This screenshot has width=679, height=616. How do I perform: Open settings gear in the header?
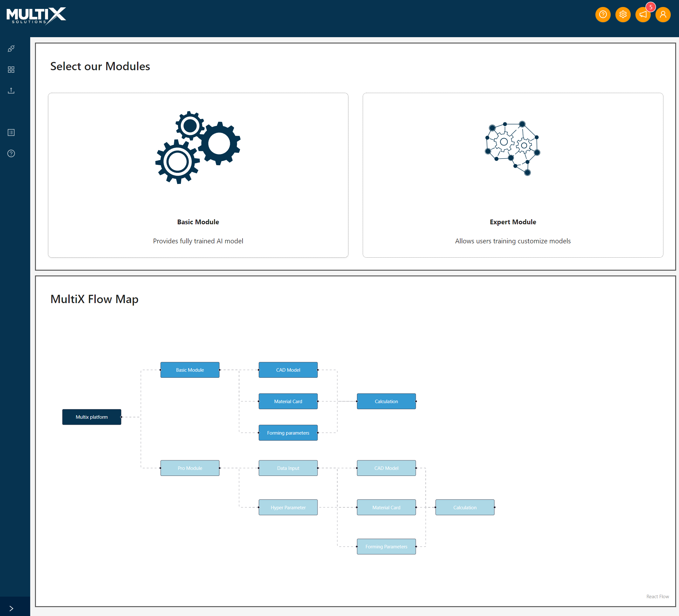tap(623, 15)
